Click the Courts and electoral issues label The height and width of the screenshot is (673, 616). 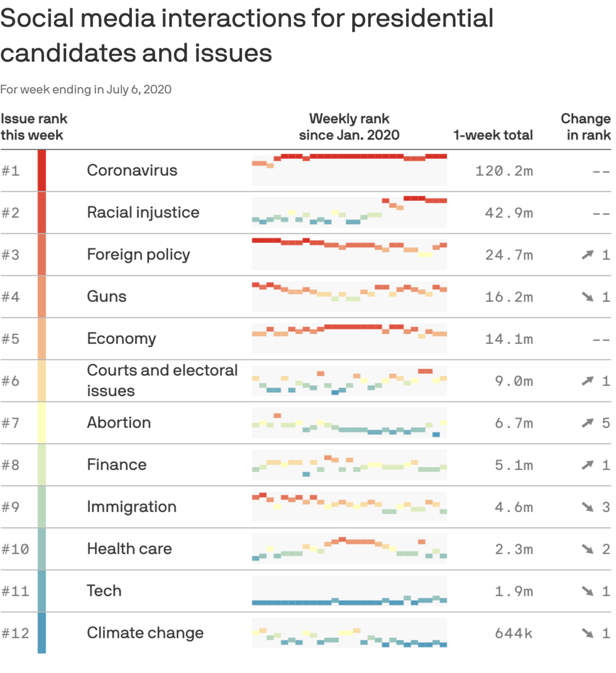point(162,380)
